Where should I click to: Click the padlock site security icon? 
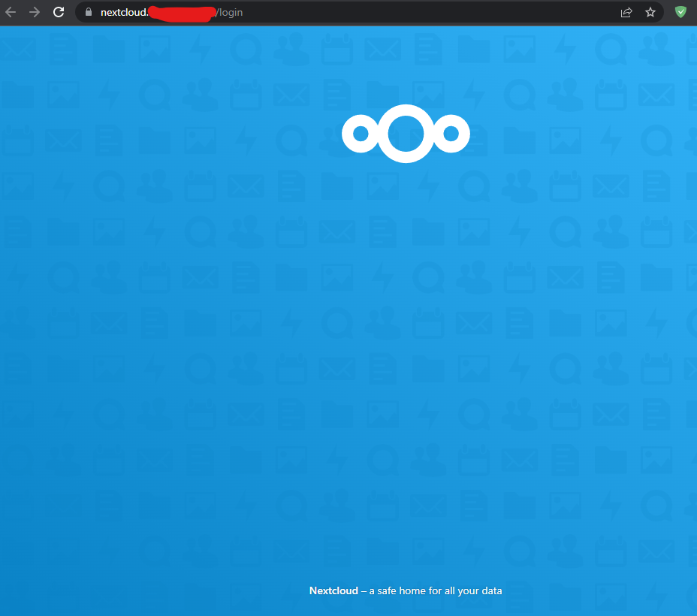[x=89, y=12]
